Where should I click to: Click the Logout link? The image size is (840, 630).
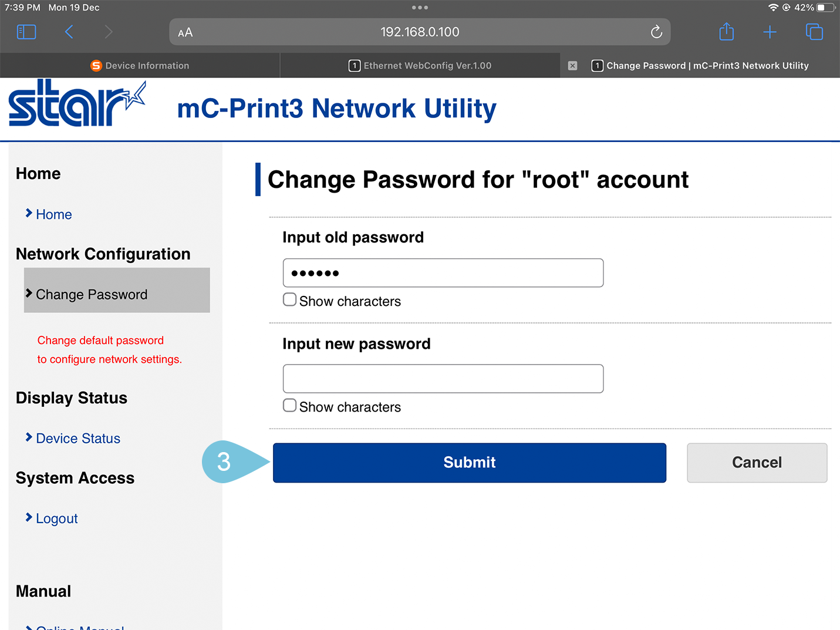pyautogui.click(x=56, y=518)
